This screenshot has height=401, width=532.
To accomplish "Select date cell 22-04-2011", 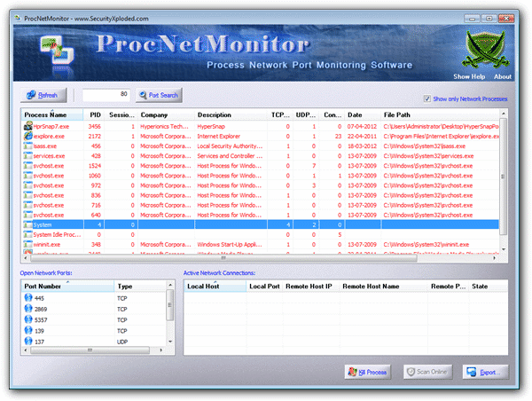I will pos(362,136).
